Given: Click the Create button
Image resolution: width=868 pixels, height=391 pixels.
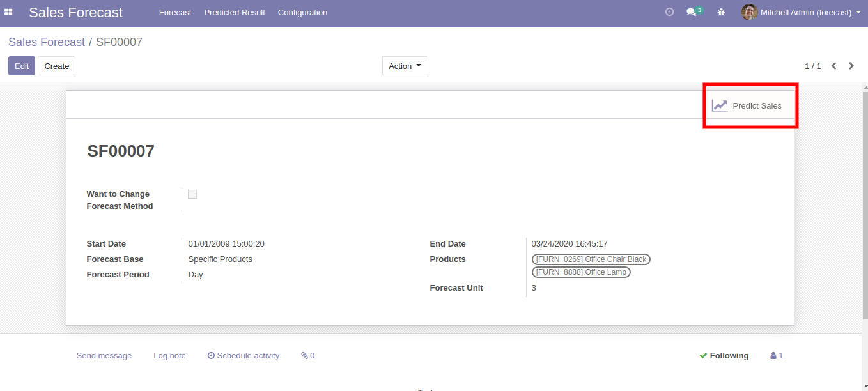Looking at the screenshot, I should 56,66.
